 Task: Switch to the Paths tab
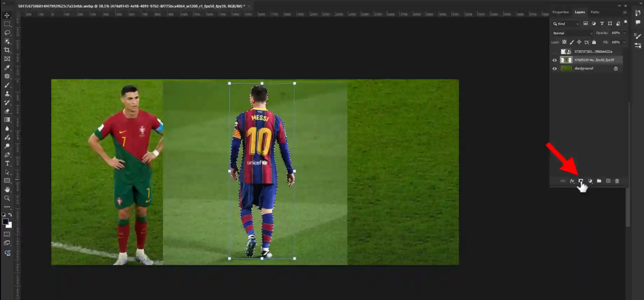[x=595, y=12]
